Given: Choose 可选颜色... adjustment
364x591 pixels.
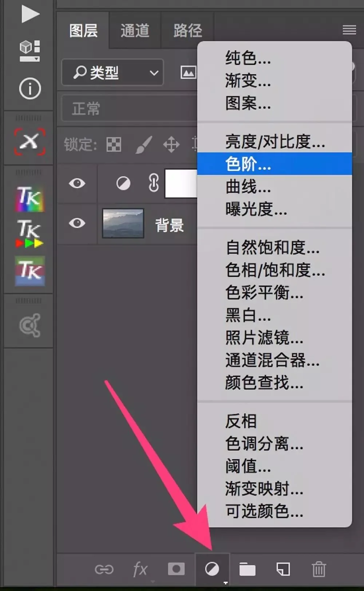Looking at the screenshot, I should [274, 512].
